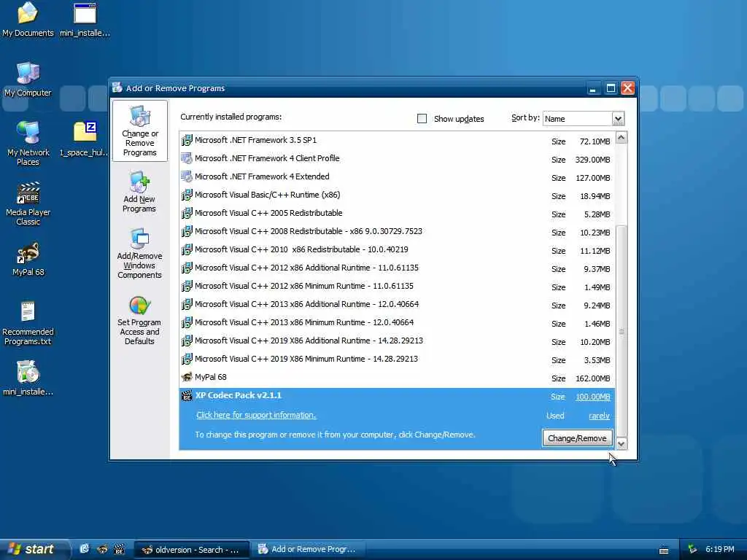Open mini_installe setup icon at bottom
Viewport: 747px width, 560px height.
point(28,378)
